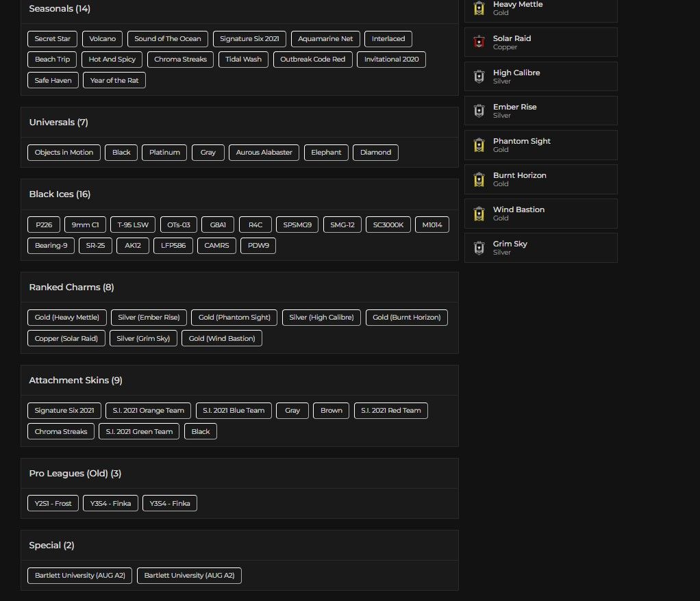Select the LFP586 tag
700x601 pixels.
173,246
